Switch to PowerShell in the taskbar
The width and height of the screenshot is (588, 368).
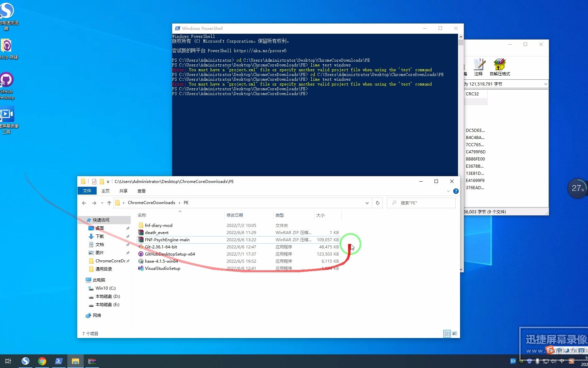pos(59,361)
